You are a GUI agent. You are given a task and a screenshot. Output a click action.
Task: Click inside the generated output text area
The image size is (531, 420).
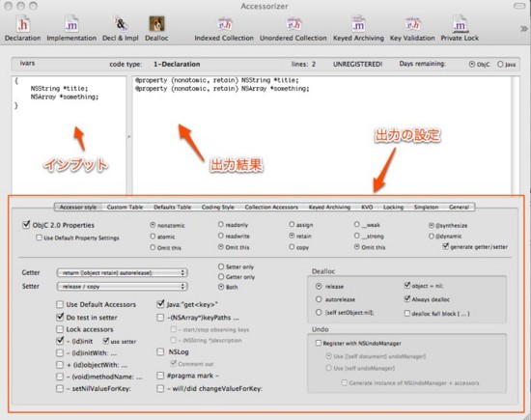click(321, 135)
